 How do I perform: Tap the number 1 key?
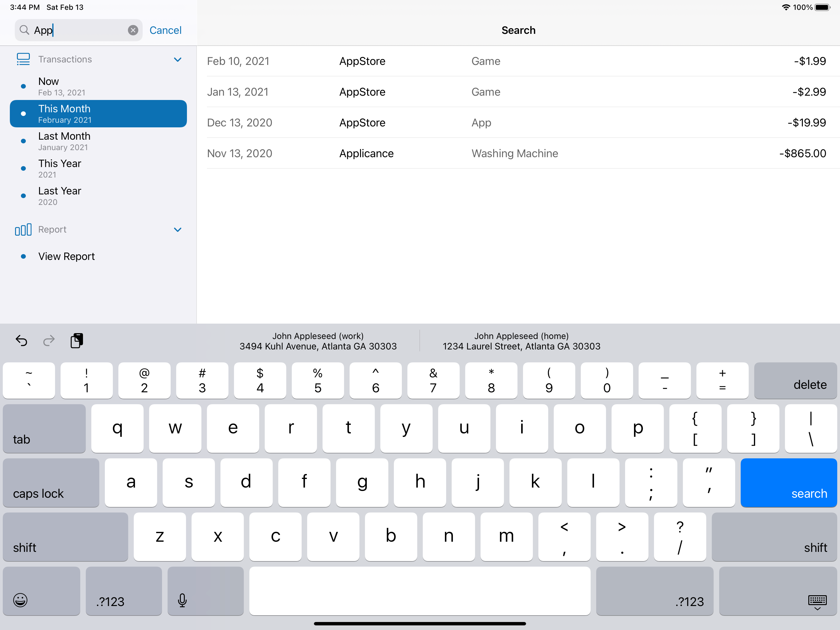pyautogui.click(x=87, y=380)
